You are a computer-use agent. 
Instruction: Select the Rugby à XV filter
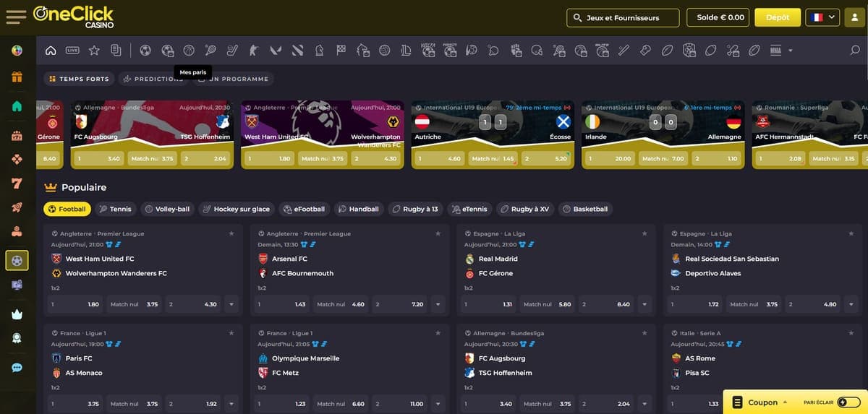524,209
